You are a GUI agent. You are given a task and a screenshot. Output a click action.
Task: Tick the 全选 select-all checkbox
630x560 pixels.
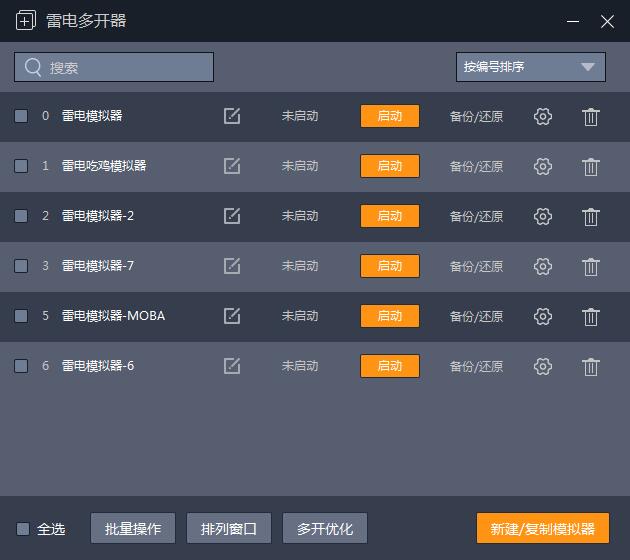coord(23,529)
